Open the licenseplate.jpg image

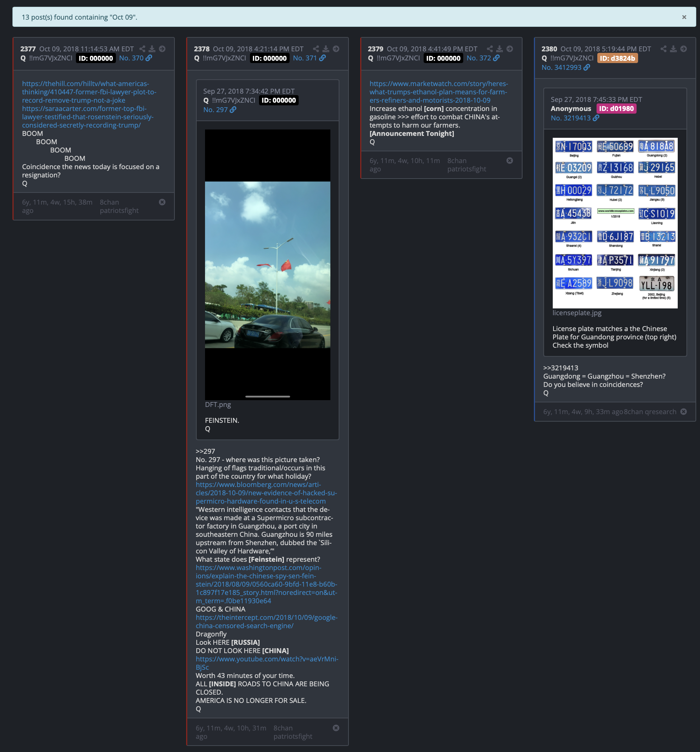[615, 223]
